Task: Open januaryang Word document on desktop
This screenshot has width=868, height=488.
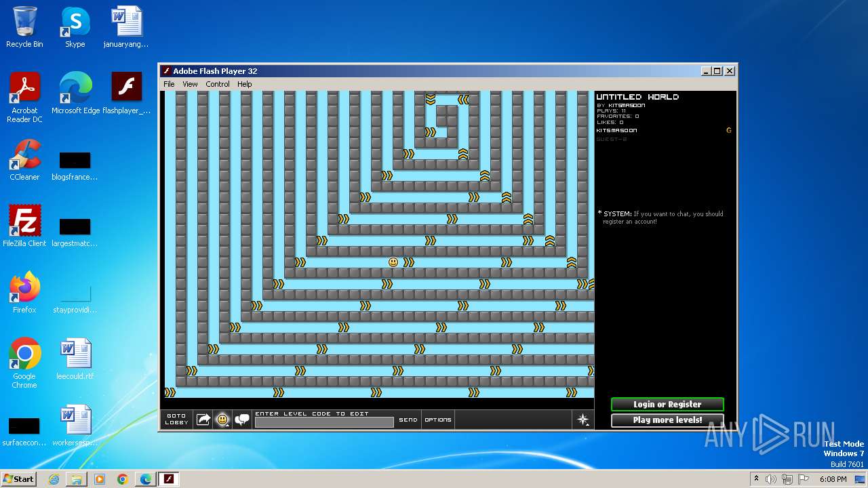Action: pyautogui.click(x=126, y=27)
